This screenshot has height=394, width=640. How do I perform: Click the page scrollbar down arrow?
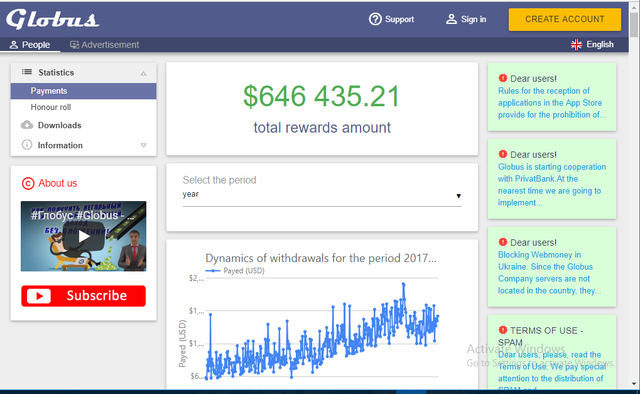[634, 384]
